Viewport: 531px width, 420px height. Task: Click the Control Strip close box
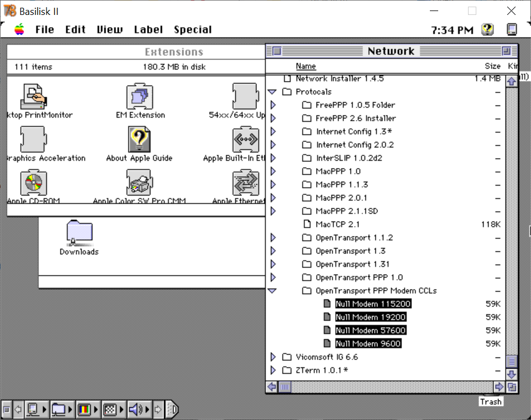(x=7, y=410)
